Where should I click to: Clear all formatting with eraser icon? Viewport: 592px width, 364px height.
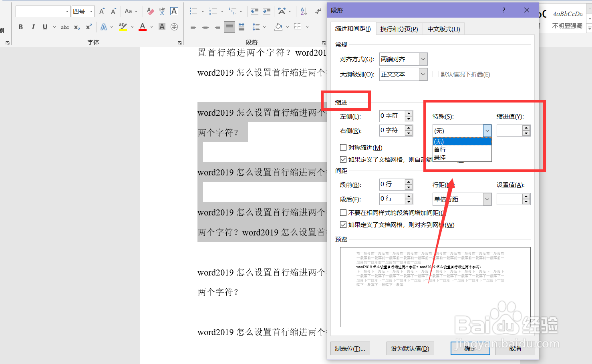(x=151, y=11)
